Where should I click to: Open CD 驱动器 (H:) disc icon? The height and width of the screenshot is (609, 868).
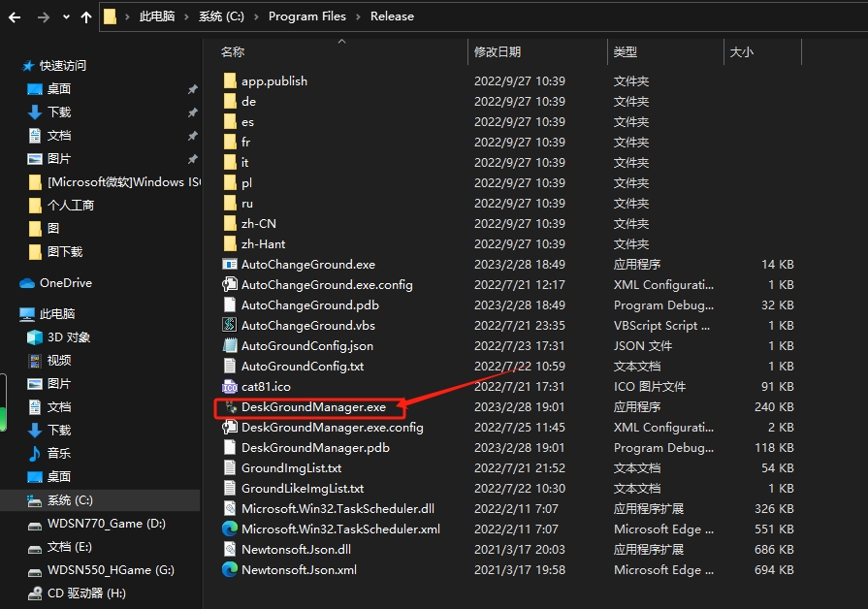pos(35,593)
